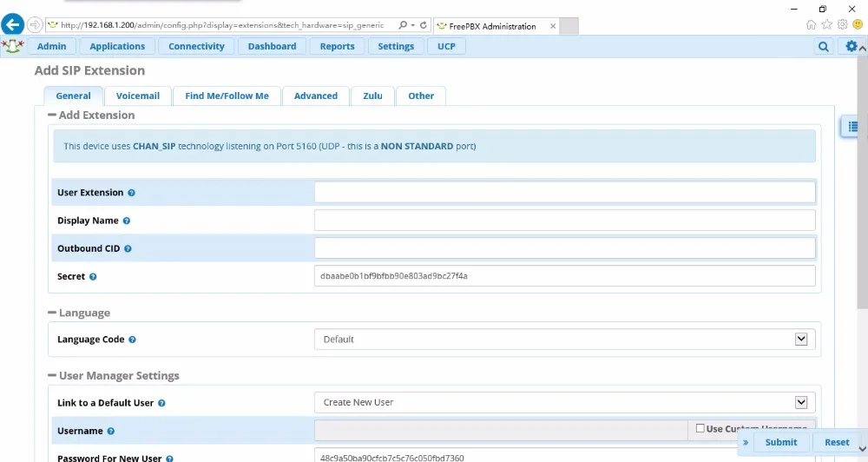The width and height of the screenshot is (868, 462).
Task: Collapse the Add Extension section
Action: (53, 115)
